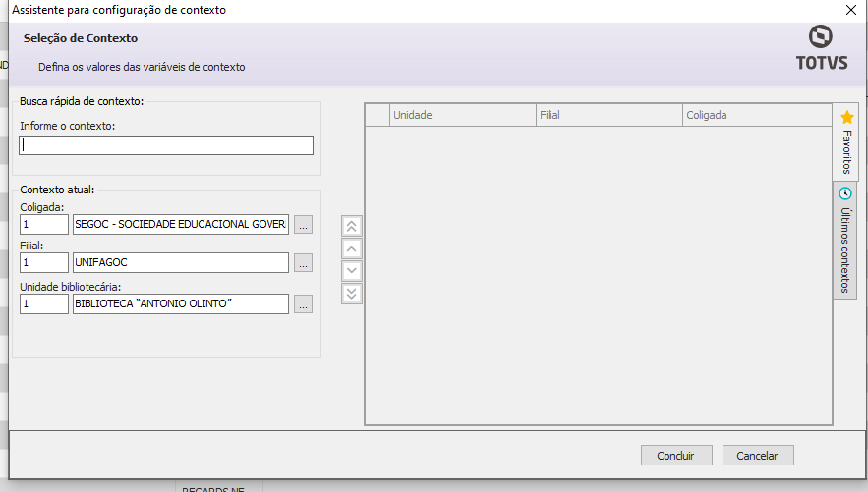Open Unidade bibliotecária lookup ellipsis button
This screenshot has width=868, height=492.
[303, 304]
